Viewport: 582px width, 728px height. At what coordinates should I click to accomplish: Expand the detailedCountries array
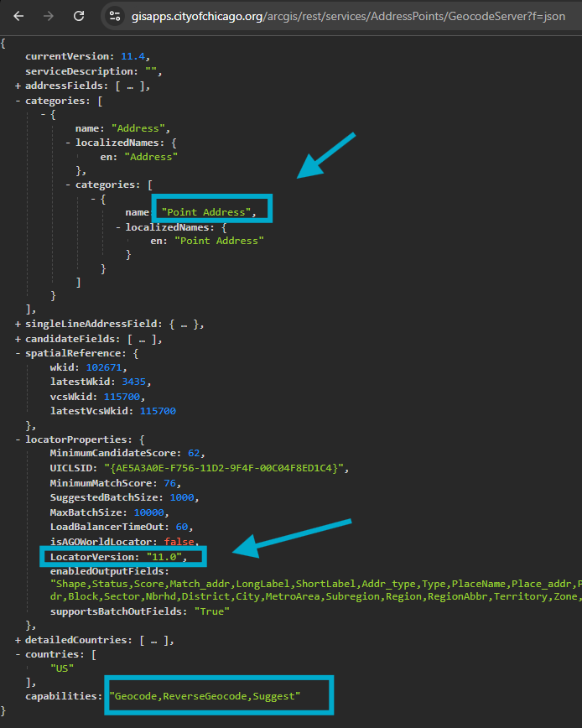[18, 640]
